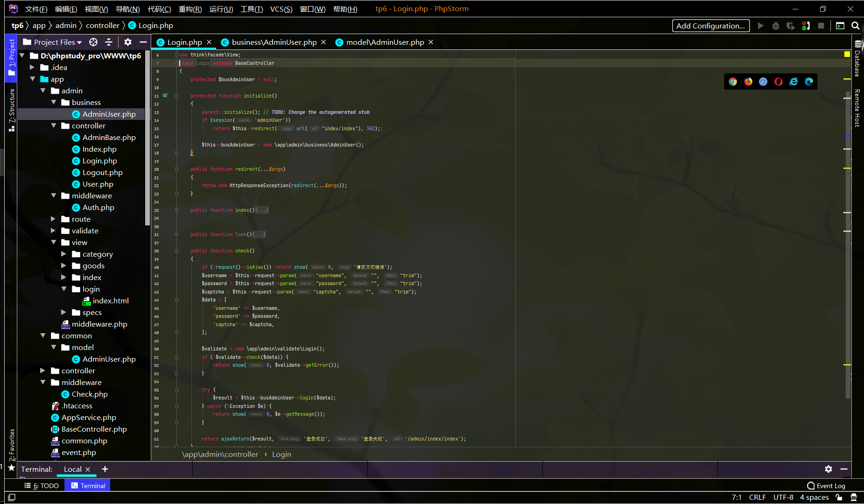The image size is (864, 504).
Task: Collapse the admin folder
Action: [43, 91]
